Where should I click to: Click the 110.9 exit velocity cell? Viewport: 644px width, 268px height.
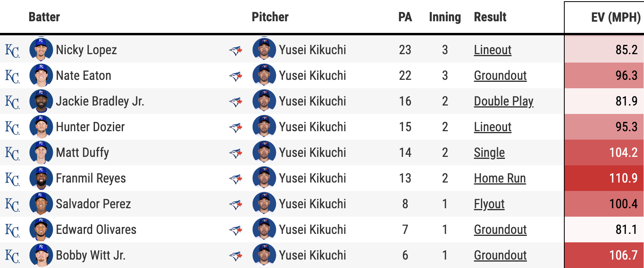coord(604,178)
